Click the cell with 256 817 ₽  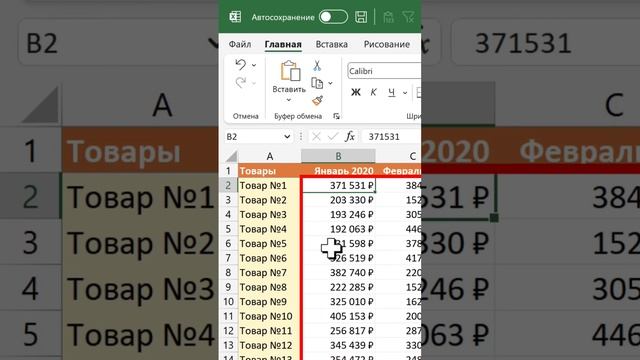click(x=338, y=331)
